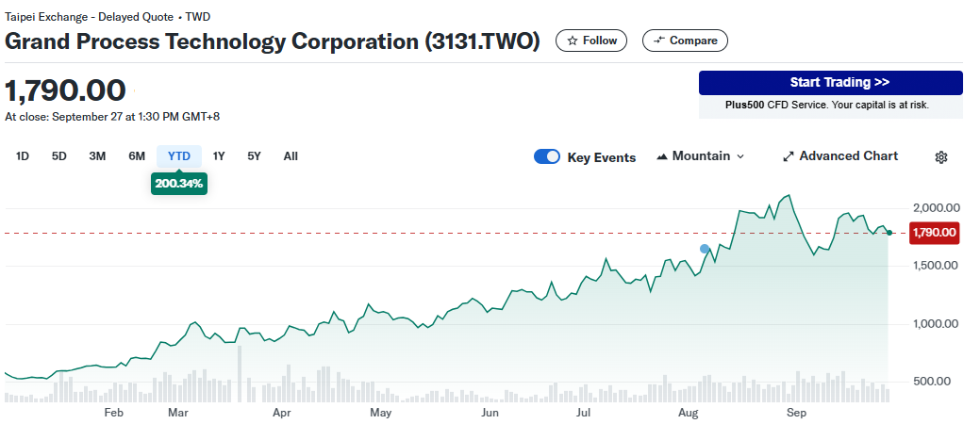The width and height of the screenshot is (980, 424).
Task: Select the YTD time range
Action: tap(179, 156)
